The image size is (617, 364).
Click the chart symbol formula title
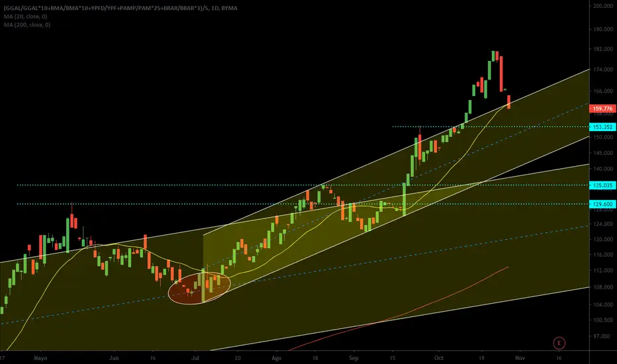click(120, 8)
